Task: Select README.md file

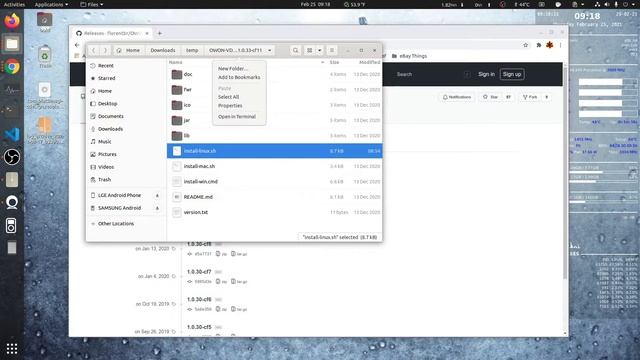Action: [x=274, y=197]
